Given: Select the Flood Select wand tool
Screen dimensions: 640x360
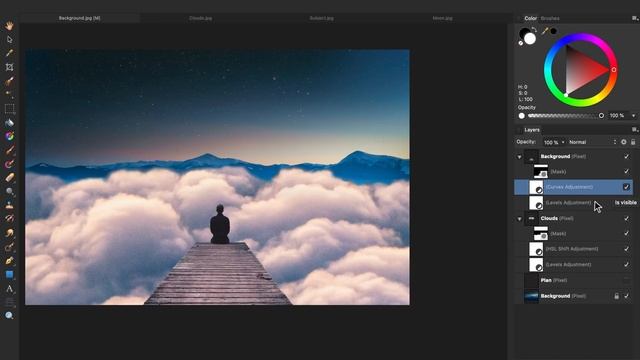Looking at the screenshot, I should tap(9, 94).
